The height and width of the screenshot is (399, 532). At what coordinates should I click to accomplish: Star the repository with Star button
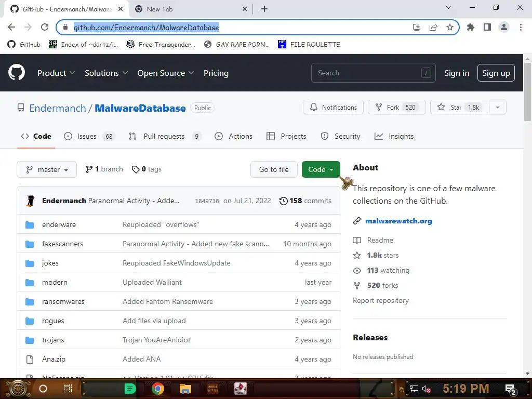pyautogui.click(x=459, y=107)
